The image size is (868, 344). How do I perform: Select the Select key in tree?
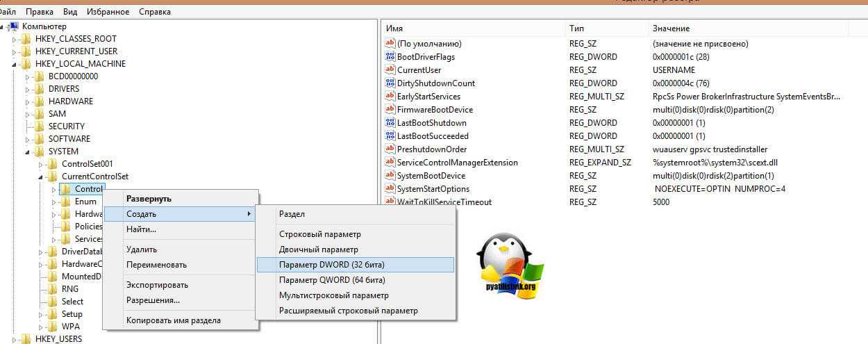pyautogui.click(x=72, y=302)
